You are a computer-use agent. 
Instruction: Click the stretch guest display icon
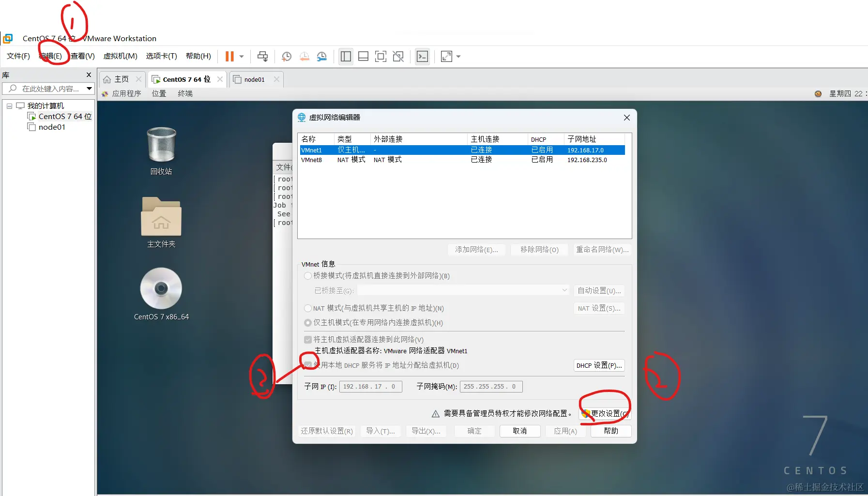[x=447, y=57]
